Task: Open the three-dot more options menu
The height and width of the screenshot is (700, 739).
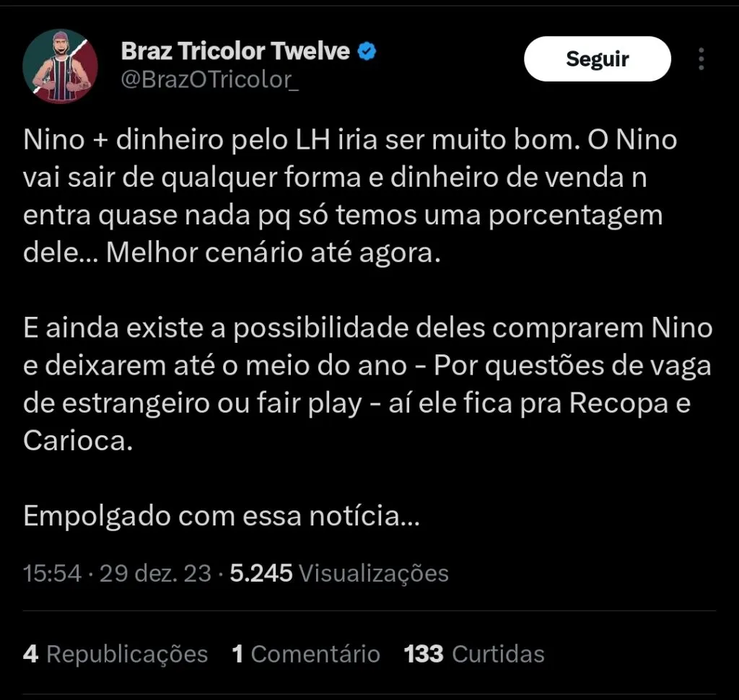Action: 701,59
